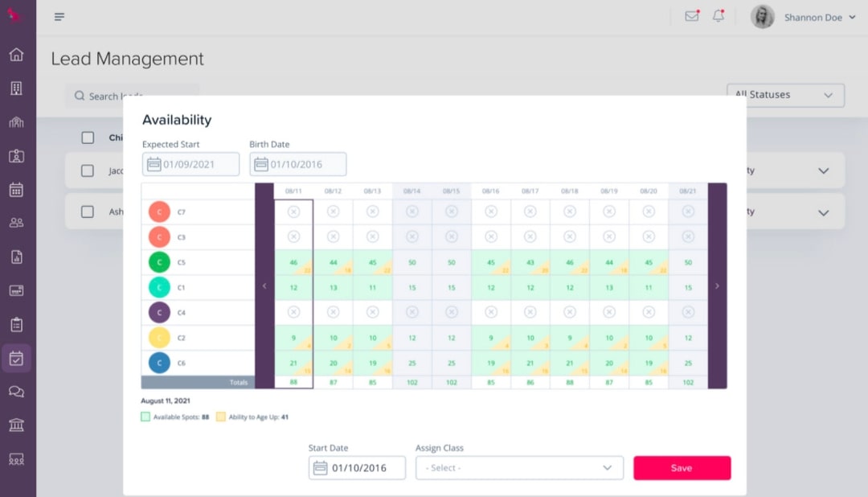Click inside the Start Date input field
The height and width of the screenshot is (497, 868).
coord(362,467)
